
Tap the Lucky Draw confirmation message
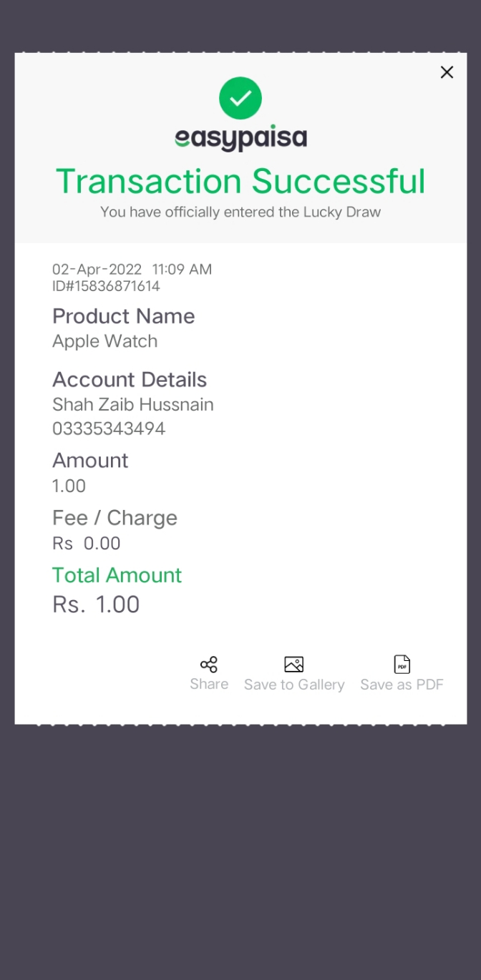point(240,212)
